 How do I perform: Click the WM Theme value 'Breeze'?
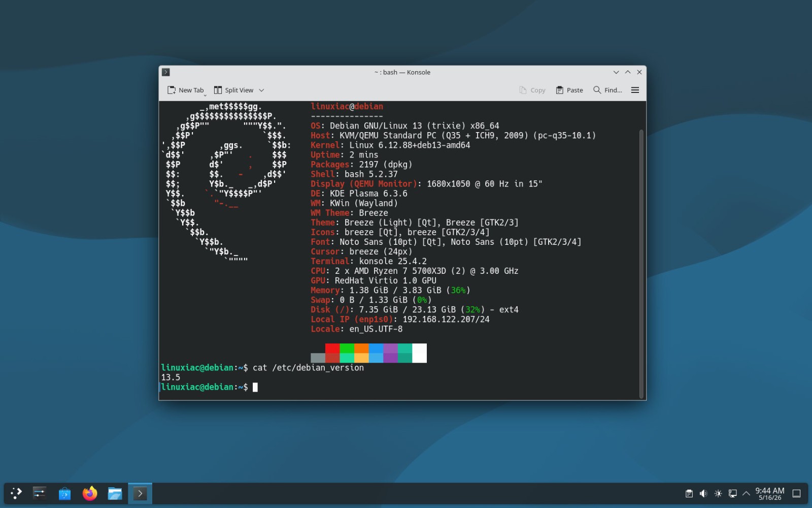(x=374, y=213)
